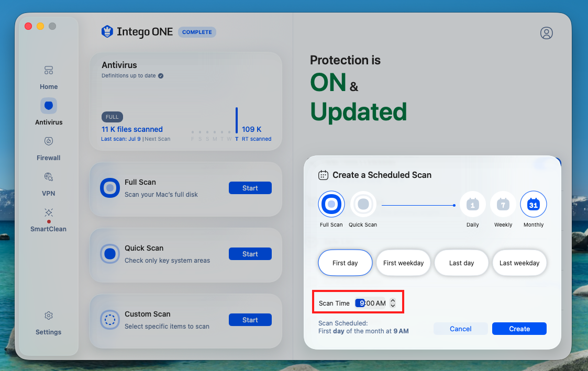Click the 11 K files scanned text
The width and height of the screenshot is (588, 371).
coord(132,129)
